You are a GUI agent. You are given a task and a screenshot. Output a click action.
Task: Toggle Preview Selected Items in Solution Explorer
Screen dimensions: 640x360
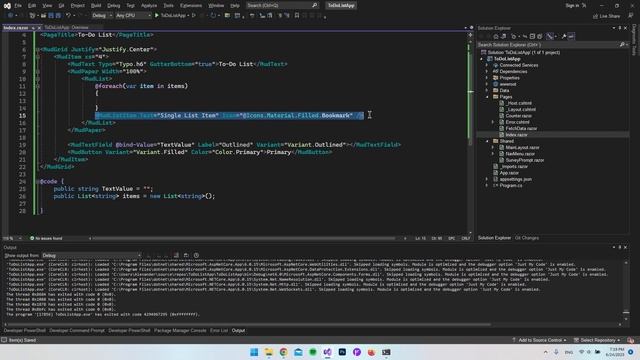coord(571,36)
